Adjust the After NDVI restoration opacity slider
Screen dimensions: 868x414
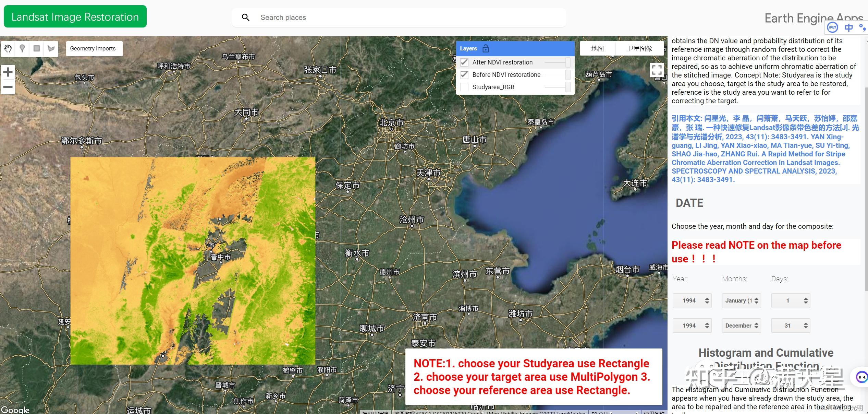[554, 62]
